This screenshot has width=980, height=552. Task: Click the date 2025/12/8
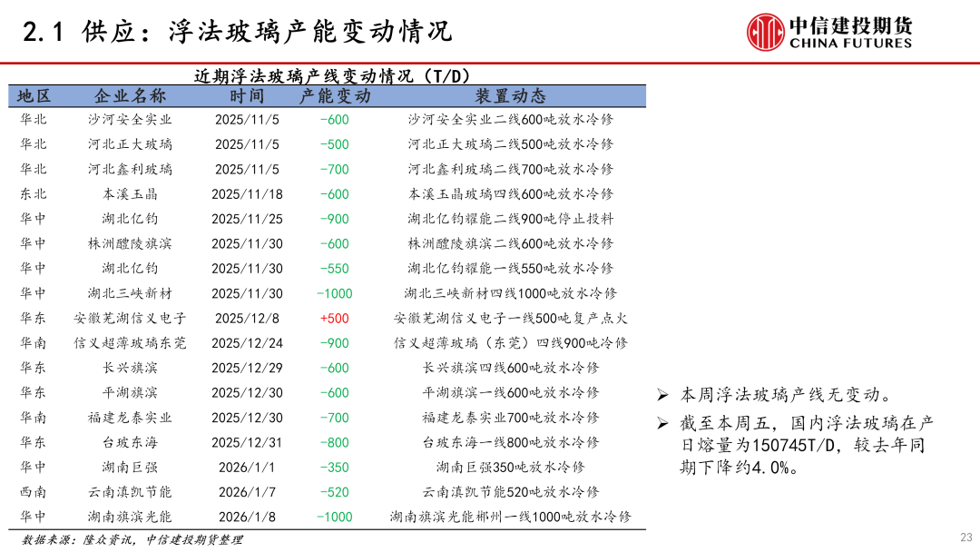pyautogui.click(x=247, y=318)
